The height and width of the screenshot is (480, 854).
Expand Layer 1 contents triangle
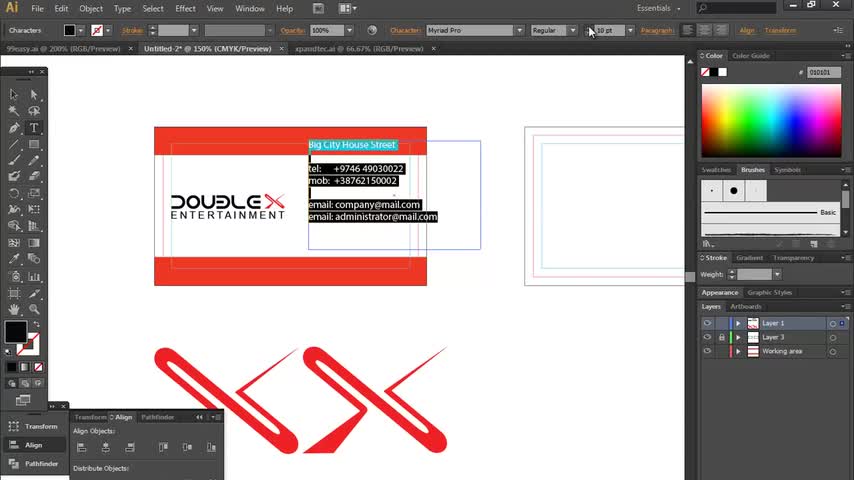click(x=739, y=324)
